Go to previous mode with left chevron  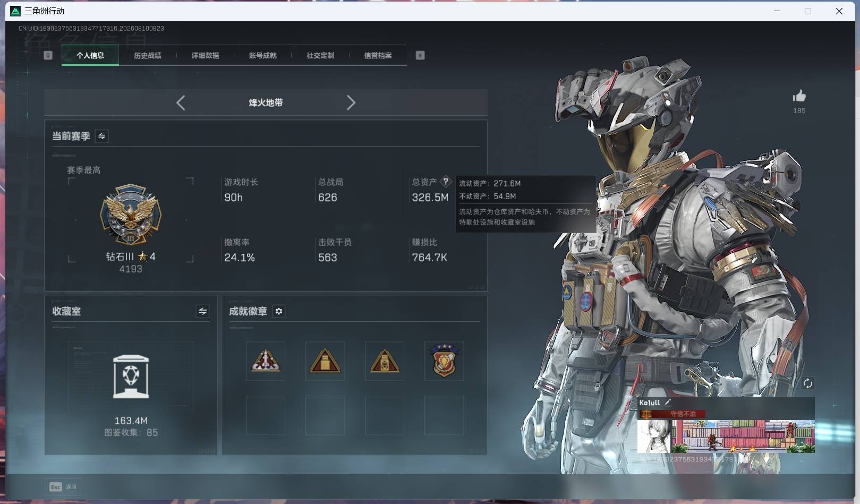click(x=181, y=102)
